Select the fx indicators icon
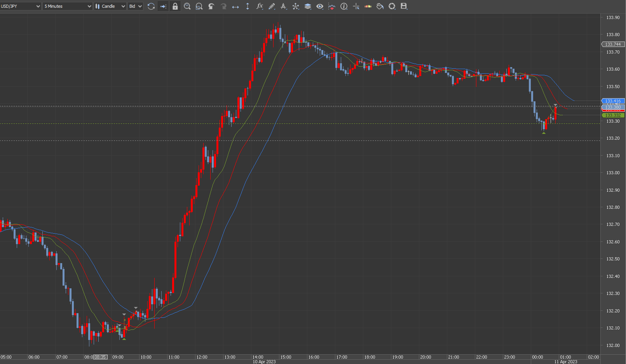Viewport: 626px width, 364px height. click(260, 6)
